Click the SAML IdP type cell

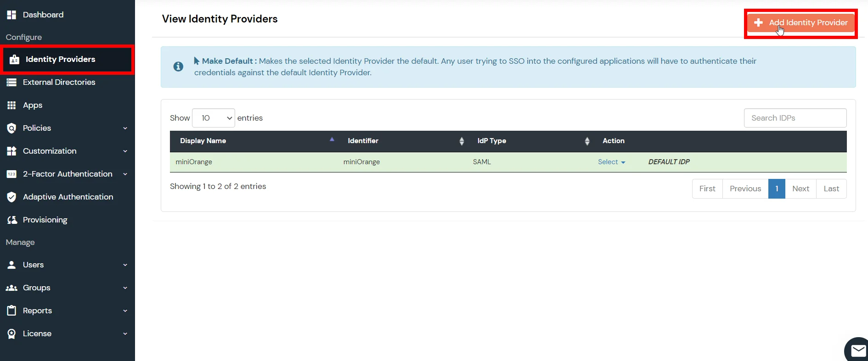[x=482, y=162]
